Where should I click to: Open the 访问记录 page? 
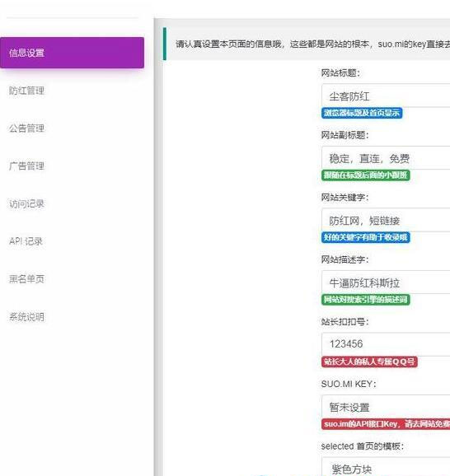point(26,203)
